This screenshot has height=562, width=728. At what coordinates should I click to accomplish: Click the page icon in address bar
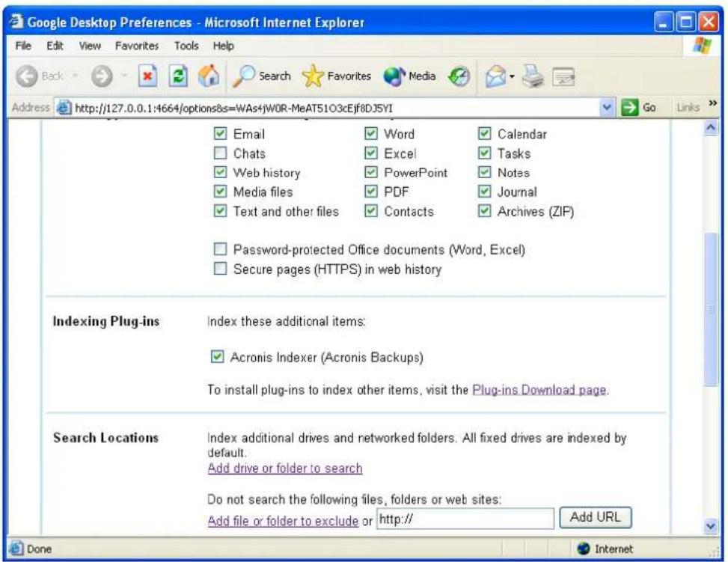[x=64, y=108]
